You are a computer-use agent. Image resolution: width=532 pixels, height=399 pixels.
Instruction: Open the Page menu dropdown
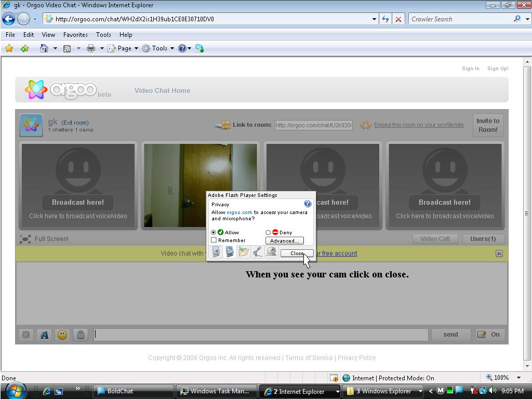123,48
